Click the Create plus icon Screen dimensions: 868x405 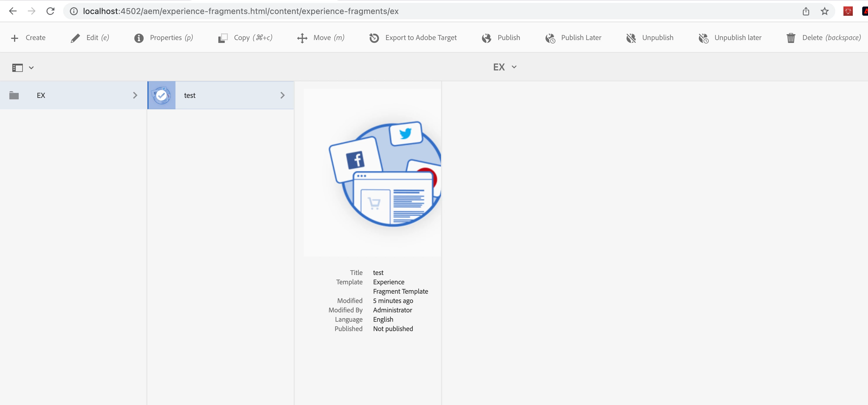pyautogui.click(x=15, y=38)
